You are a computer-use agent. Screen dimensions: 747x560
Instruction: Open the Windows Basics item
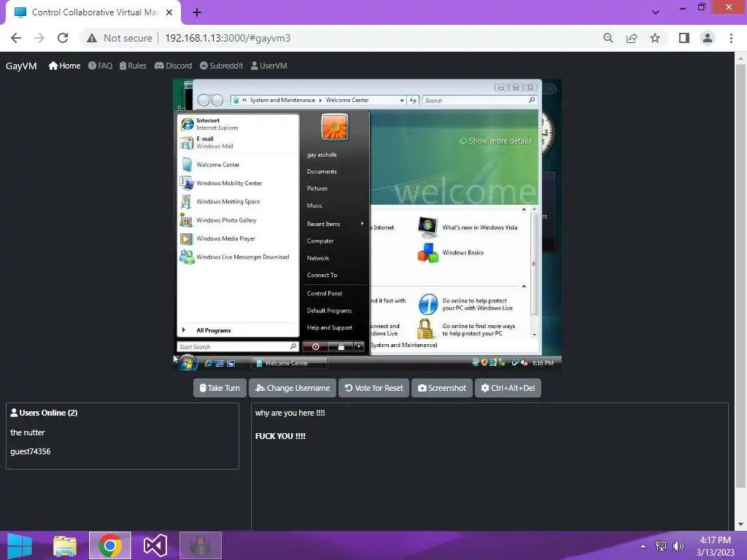pyautogui.click(x=451, y=253)
